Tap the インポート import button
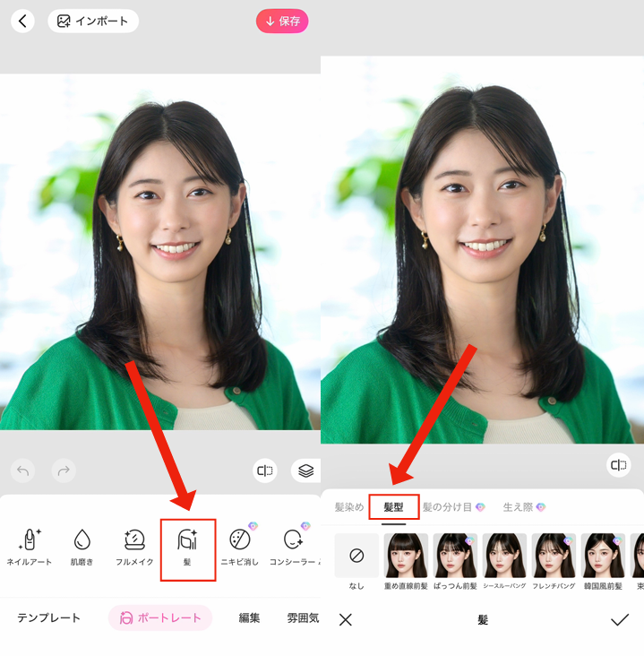This screenshot has width=644, height=656. (x=93, y=21)
